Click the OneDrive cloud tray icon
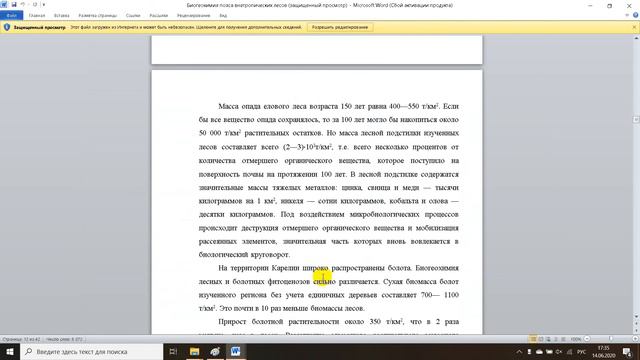Image resolution: width=640 pixels, height=360 pixels. (x=539, y=352)
